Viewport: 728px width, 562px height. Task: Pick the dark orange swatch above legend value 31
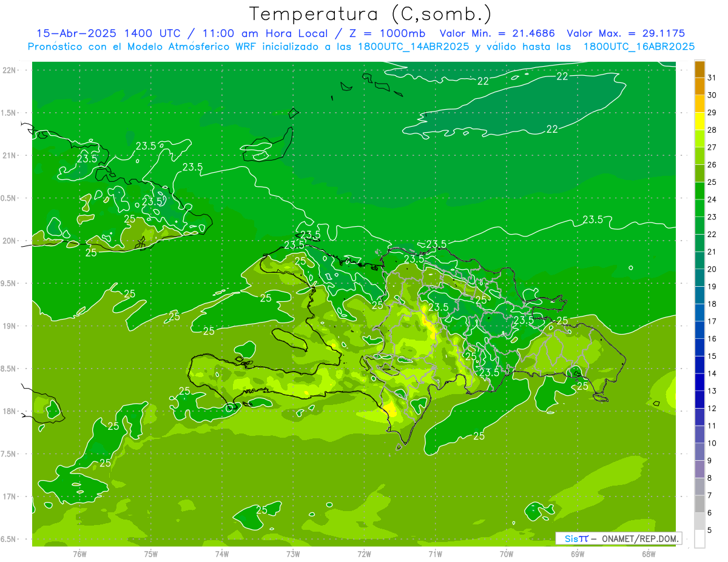click(x=699, y=69)
